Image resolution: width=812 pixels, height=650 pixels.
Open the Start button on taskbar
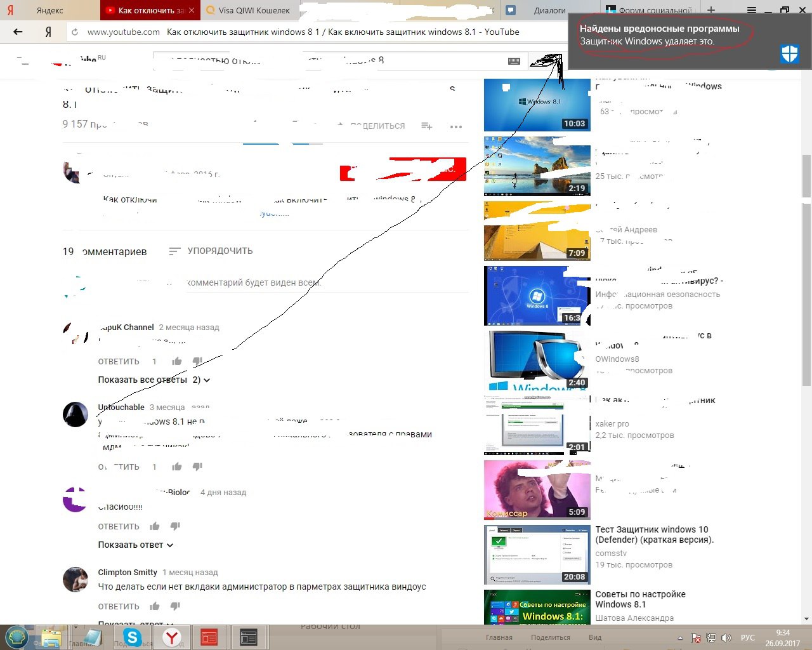pos(16,637)
